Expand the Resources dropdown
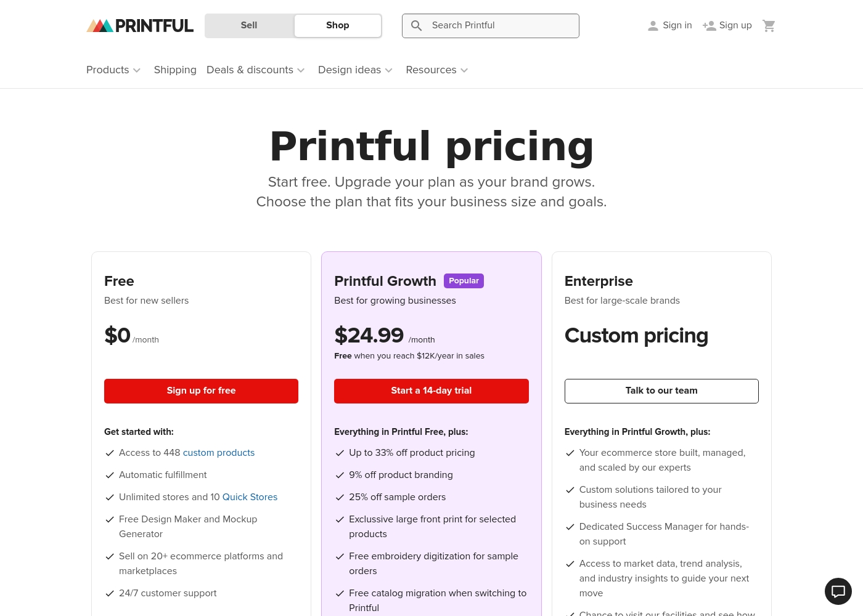This screenshot has height=616, width=863. point(437,70)
